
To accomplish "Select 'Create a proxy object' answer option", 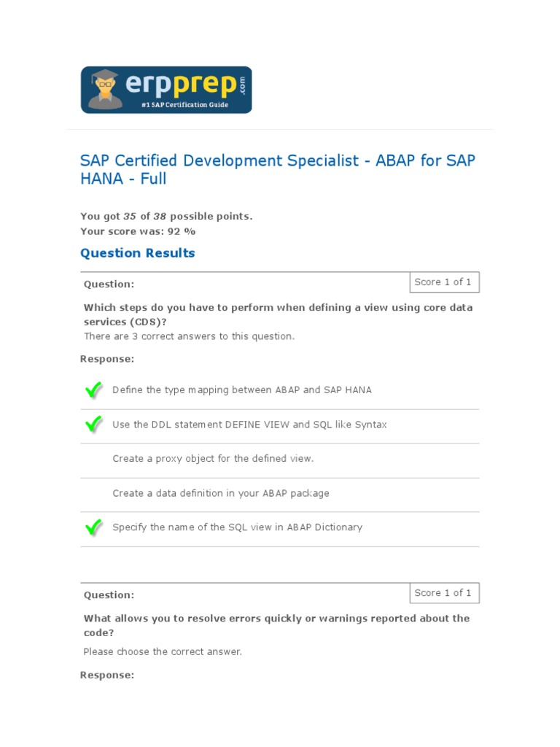I will coord(213,459).
